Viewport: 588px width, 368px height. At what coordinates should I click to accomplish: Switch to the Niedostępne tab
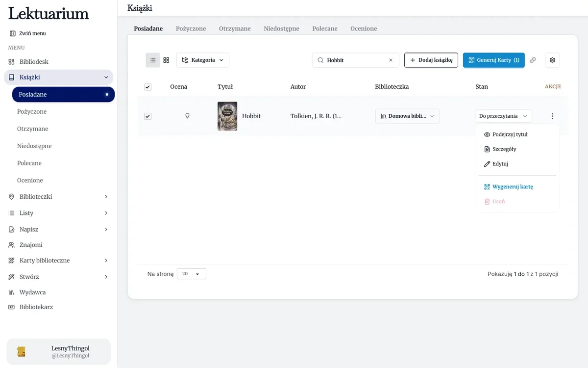[281, 28]
